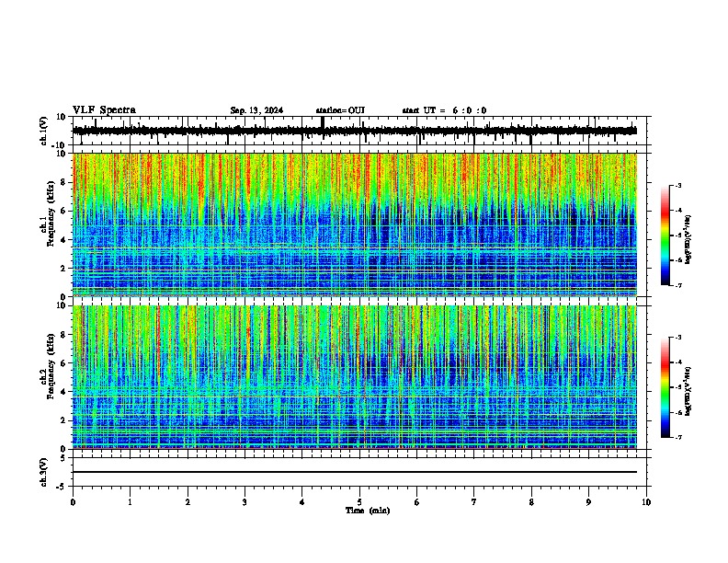Click the ch.2 Frequency (kHz) axis label
Viewport: 728px width, 563px height.
pyautogui.click(x=47, y=366)
